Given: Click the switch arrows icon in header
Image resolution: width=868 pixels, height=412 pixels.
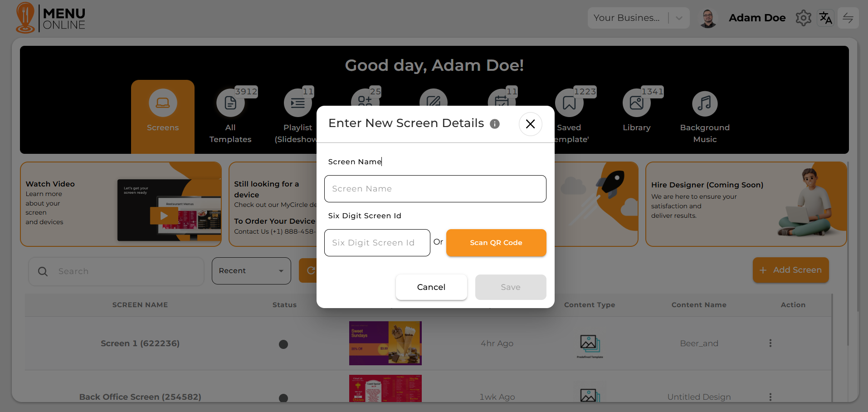Looking at the screenshot, I should pyautogui.click(x=848, y=18).
